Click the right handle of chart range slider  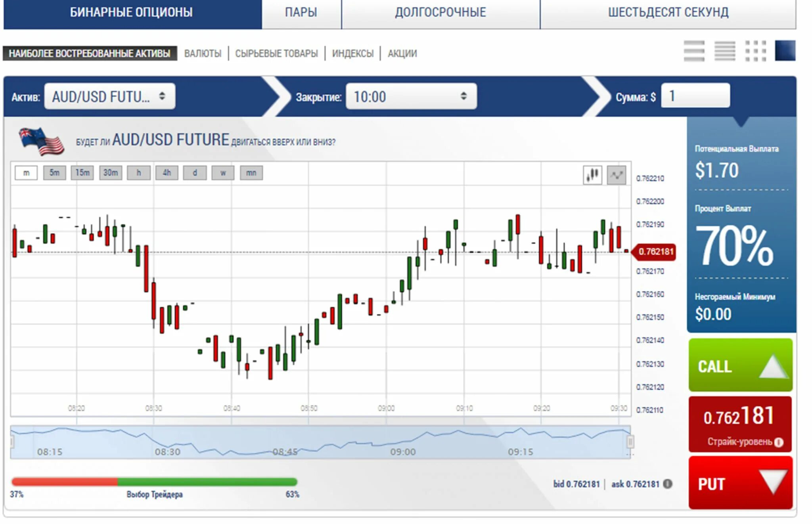click(x=630, y=442)
